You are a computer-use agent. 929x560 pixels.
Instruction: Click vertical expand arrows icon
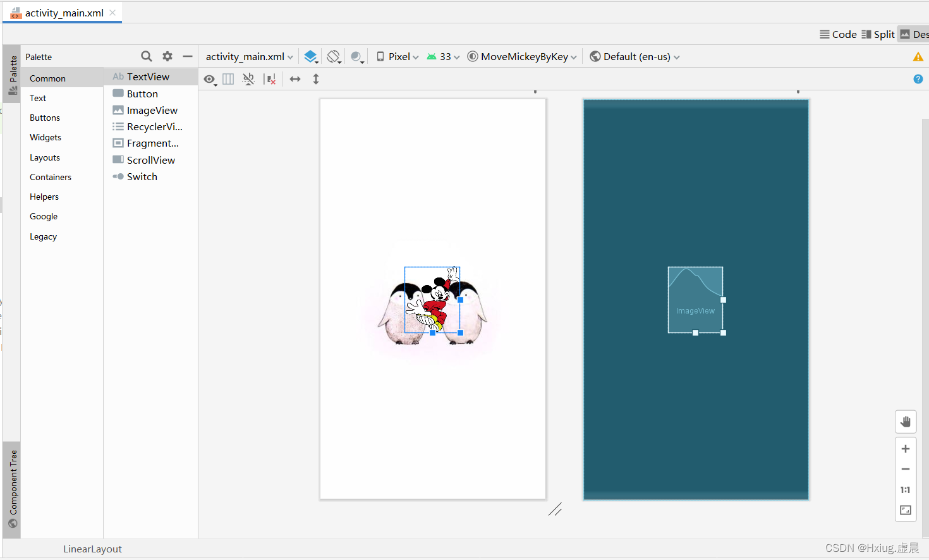click(x=316, y=79)
